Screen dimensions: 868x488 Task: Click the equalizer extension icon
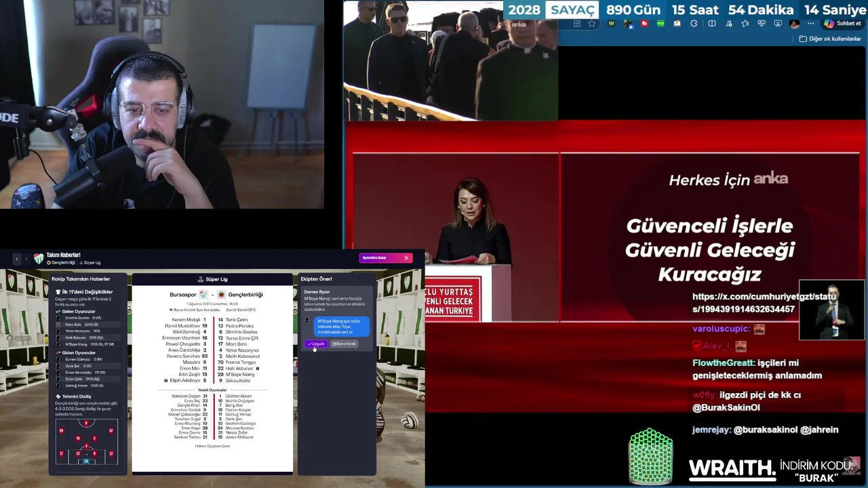(612, 24)
